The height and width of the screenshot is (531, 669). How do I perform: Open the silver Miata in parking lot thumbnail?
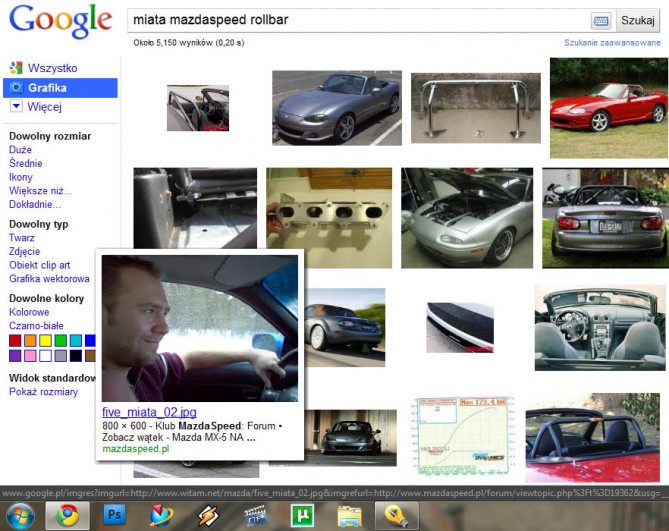point(337,108)
